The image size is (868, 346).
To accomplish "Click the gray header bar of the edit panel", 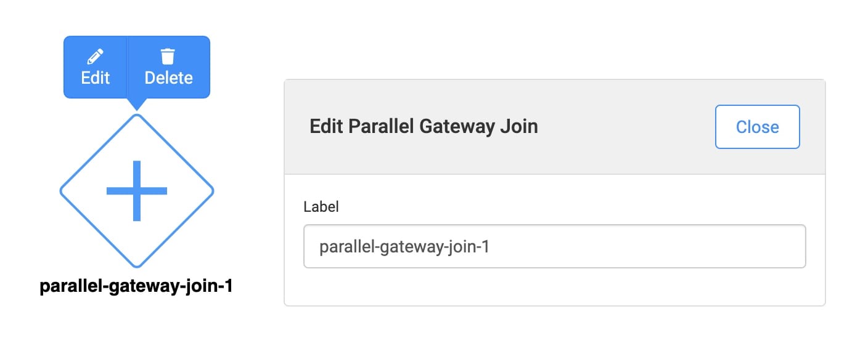I will click(554, 127).
